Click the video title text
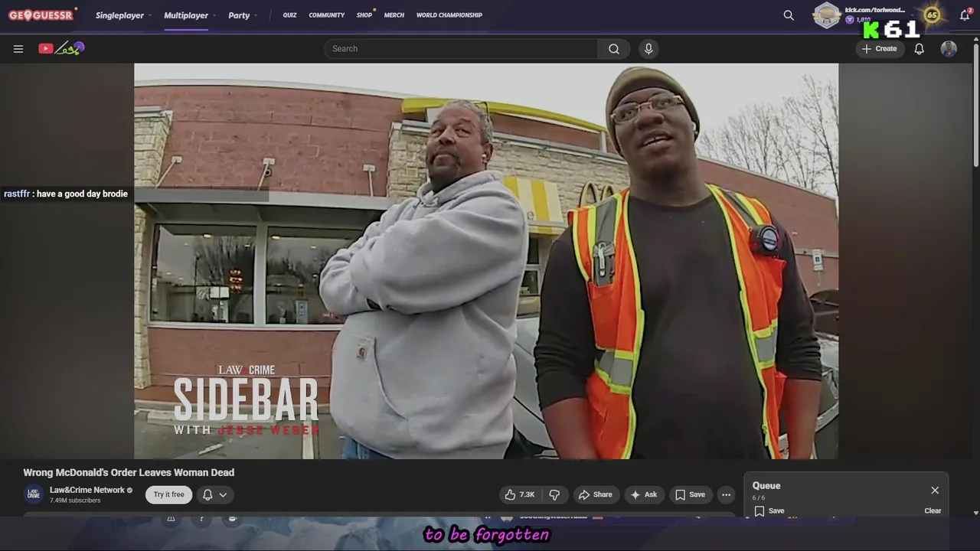 click(x=129, y=473)
